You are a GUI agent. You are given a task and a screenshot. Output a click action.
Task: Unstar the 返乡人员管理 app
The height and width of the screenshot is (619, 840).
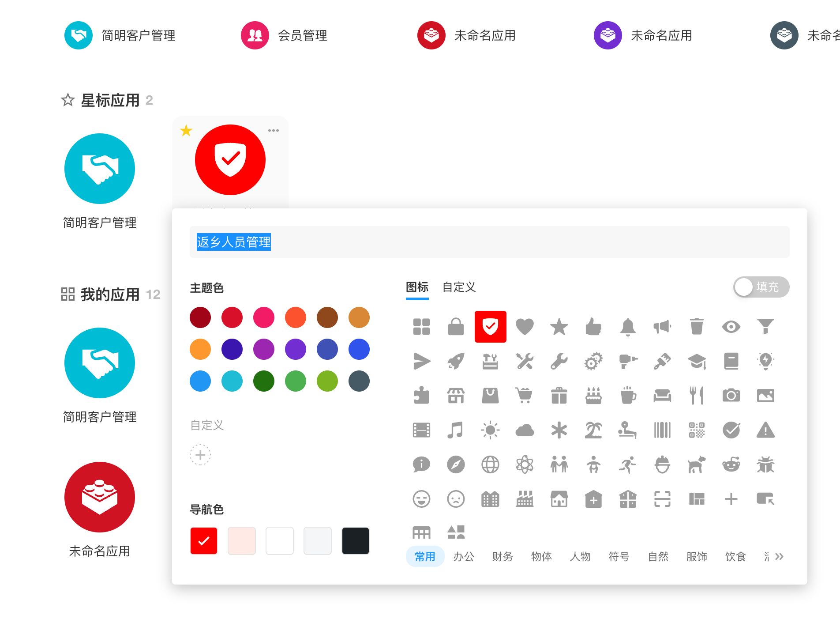[x=186, y=130]
